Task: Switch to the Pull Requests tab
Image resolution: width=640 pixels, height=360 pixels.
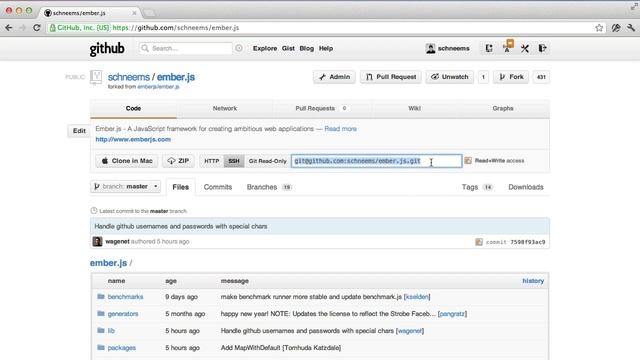Action: (x=321, y=108)
